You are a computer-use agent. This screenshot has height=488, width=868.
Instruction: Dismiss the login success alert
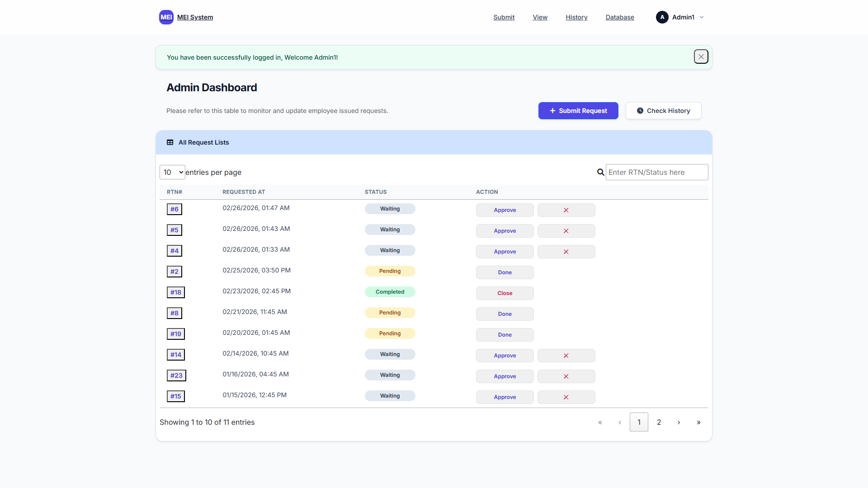click(x=701, y=57)
